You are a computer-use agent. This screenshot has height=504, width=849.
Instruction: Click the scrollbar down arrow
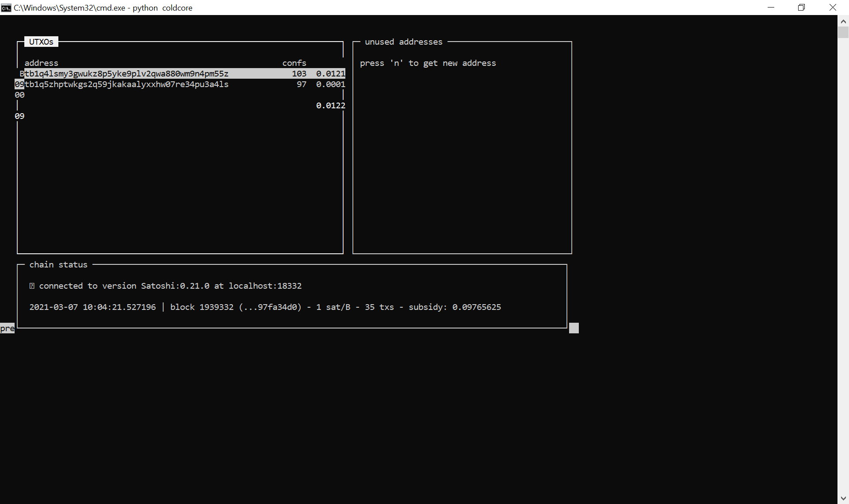(x=843, y=499)
